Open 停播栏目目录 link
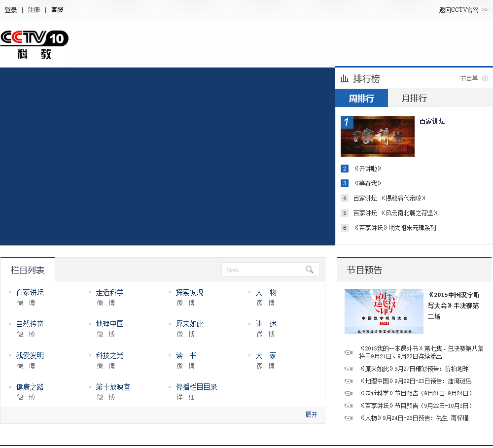 tap(197, 387)
